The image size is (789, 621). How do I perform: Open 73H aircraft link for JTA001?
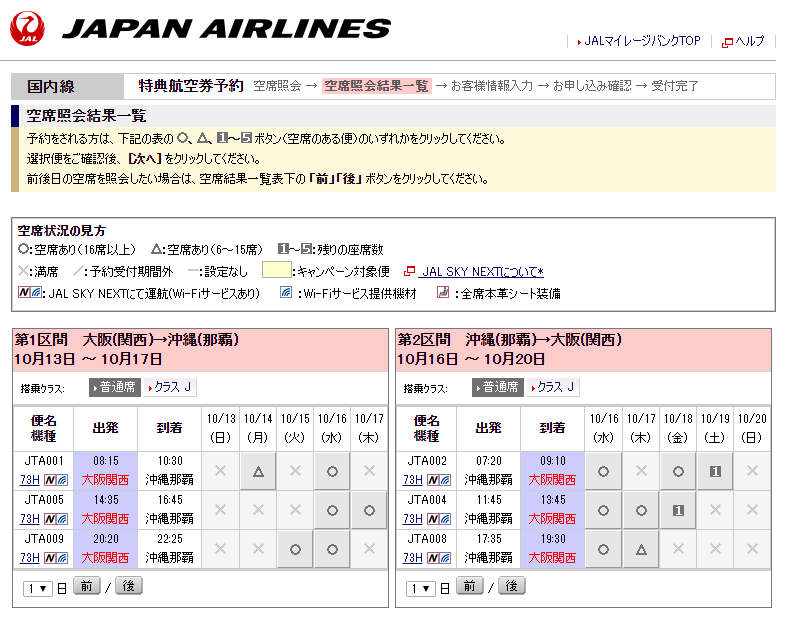30,480
